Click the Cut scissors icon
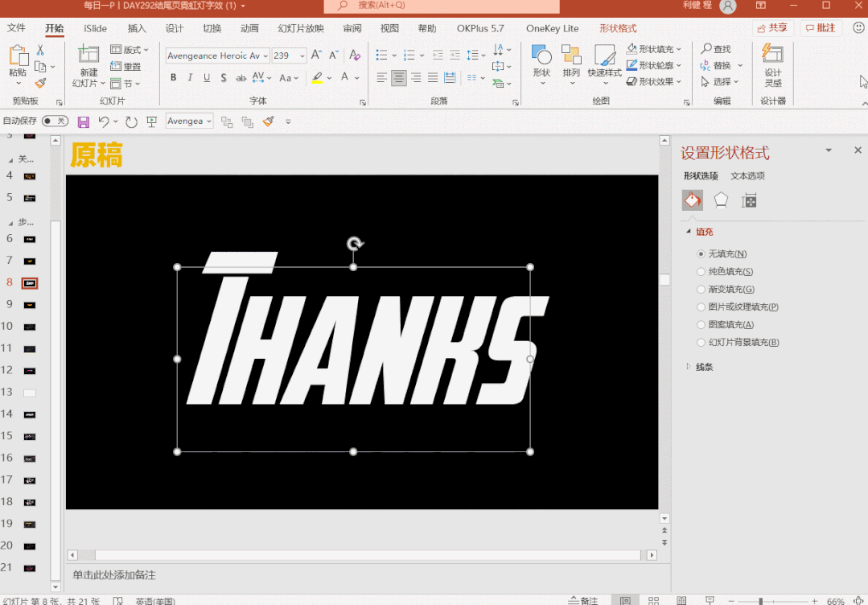The image size is (868, 605). [x=40, y=50]
